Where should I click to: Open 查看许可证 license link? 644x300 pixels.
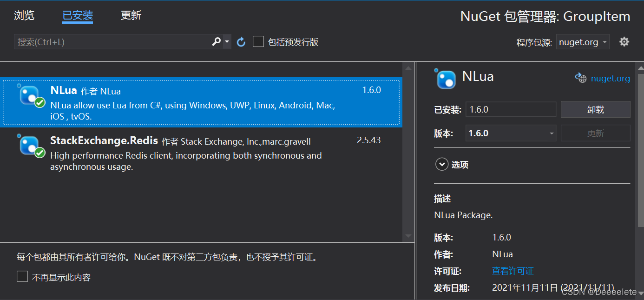coord(513,271)
